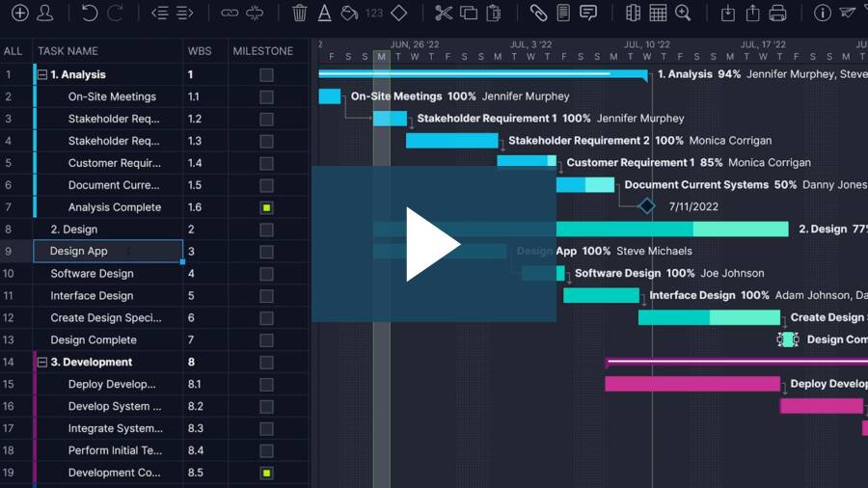Click the grid table icon
This screenshot has width=868, height=488.
click(658, 13)
